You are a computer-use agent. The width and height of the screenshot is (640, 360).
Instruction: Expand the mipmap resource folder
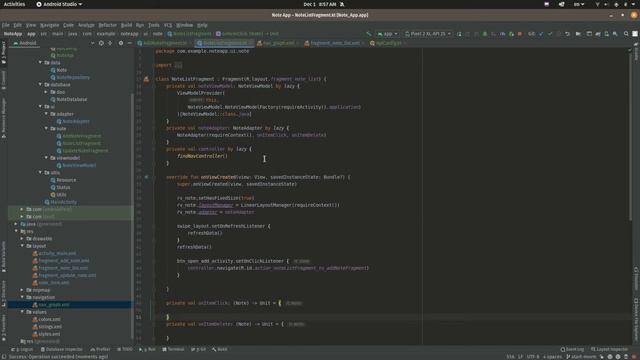[22, 290]
